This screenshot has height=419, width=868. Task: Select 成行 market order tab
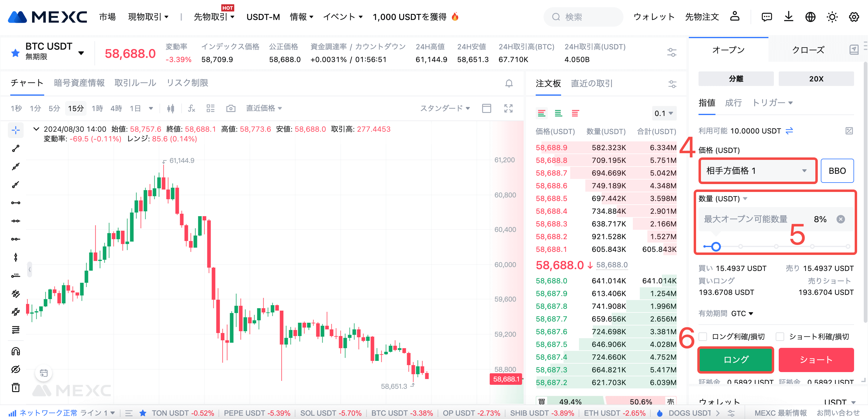click(x=733, y=103)
